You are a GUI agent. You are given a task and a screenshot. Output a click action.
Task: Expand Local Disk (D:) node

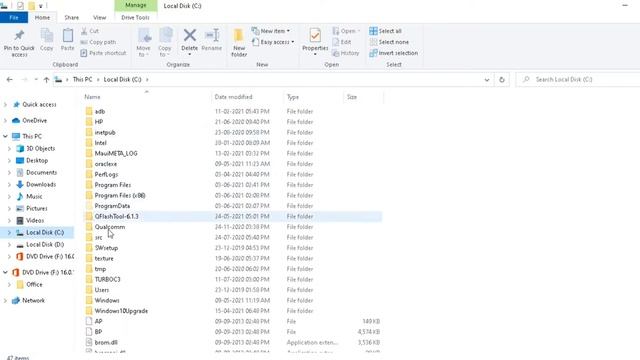[x=9, y=244]
